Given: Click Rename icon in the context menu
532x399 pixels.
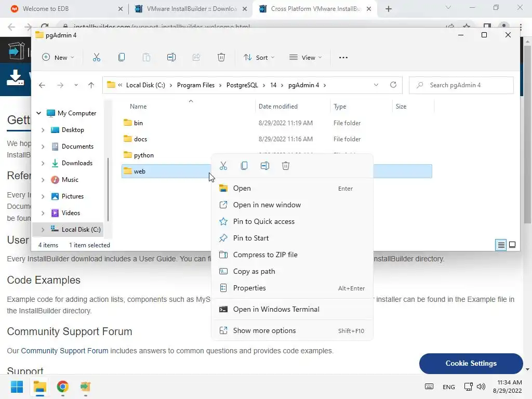Looking at the screenshot, I should (265, 166).
